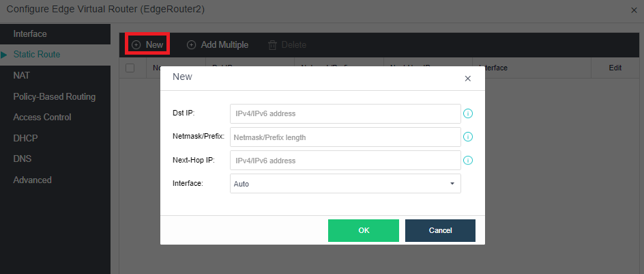
Task: Select NAT in the left sidebar
Action: pos(22,76)
